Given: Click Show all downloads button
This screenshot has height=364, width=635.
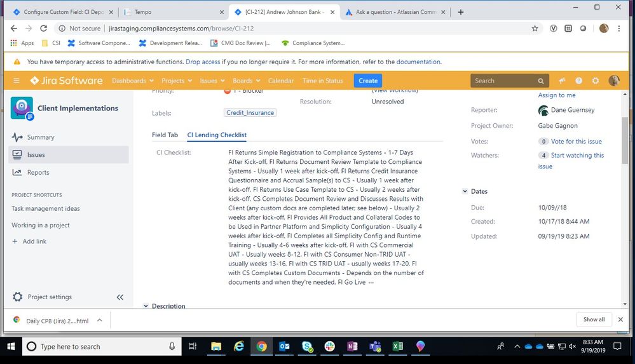Looking at the screenshot, I should 594,320.
